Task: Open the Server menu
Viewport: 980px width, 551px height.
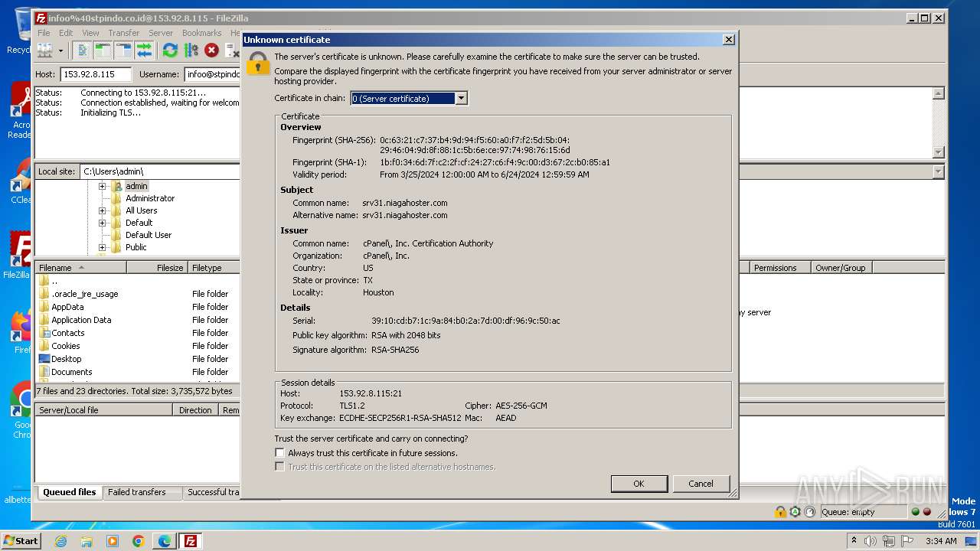Action: (x=161, y=33)
